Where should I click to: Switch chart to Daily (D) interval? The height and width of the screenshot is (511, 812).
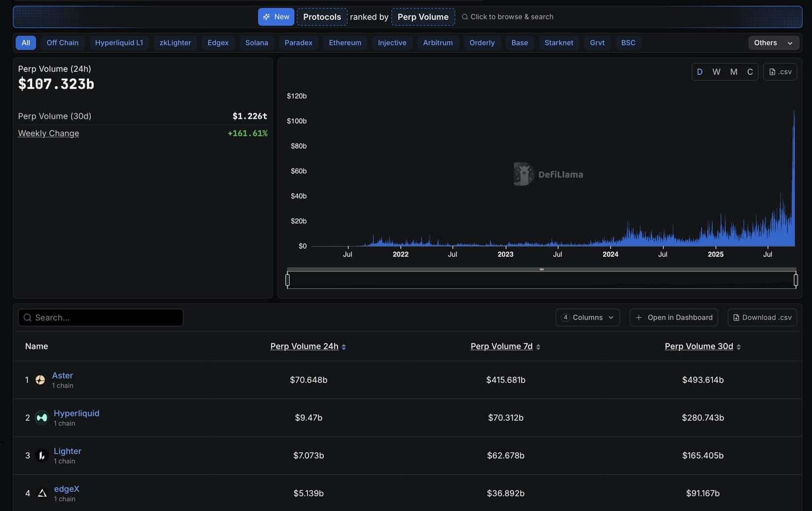click(700, 72)
